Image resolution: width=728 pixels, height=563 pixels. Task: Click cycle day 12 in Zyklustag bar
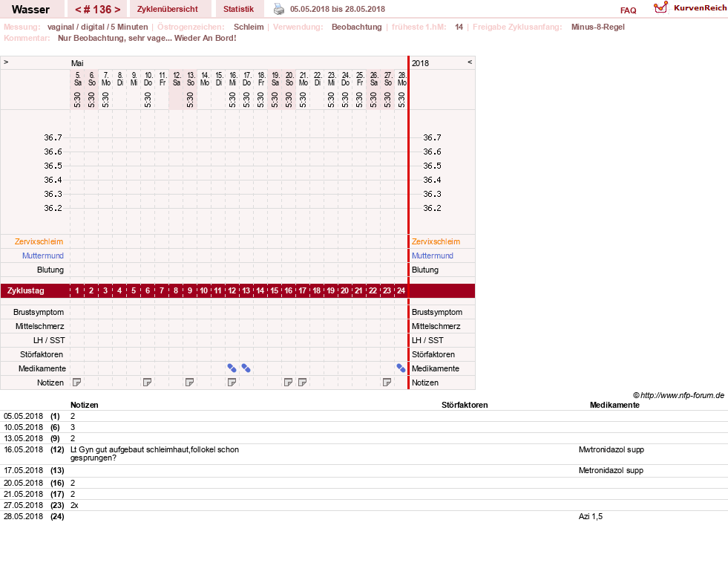coord(232,291)
